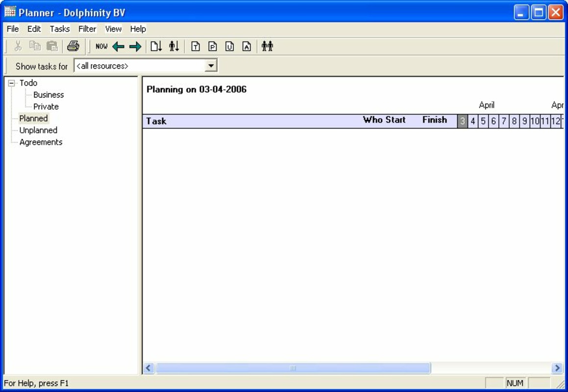Open the Show tasks for dropdown
The image size is (568, 392).
211,65
